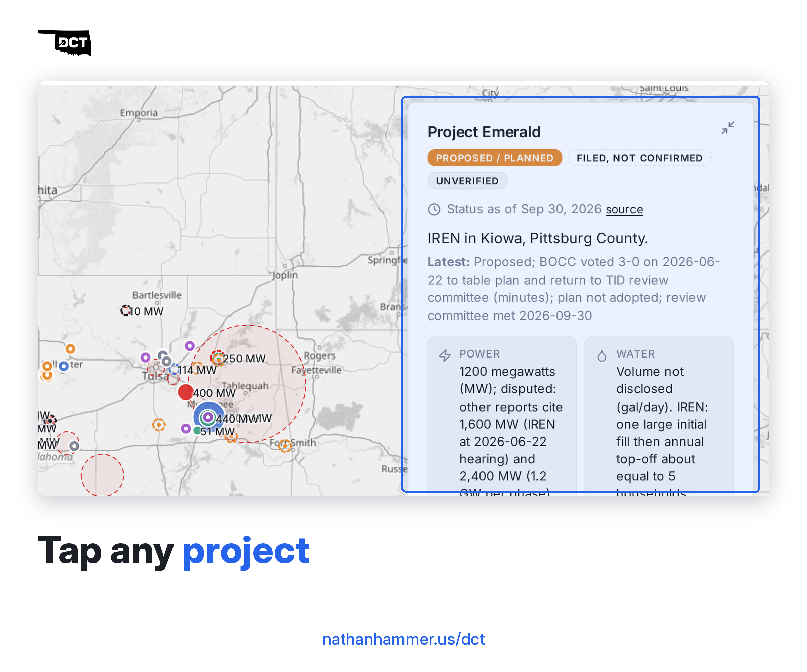Select the purple ring marker left of the 51 MW dot

[x=186, y=428]
